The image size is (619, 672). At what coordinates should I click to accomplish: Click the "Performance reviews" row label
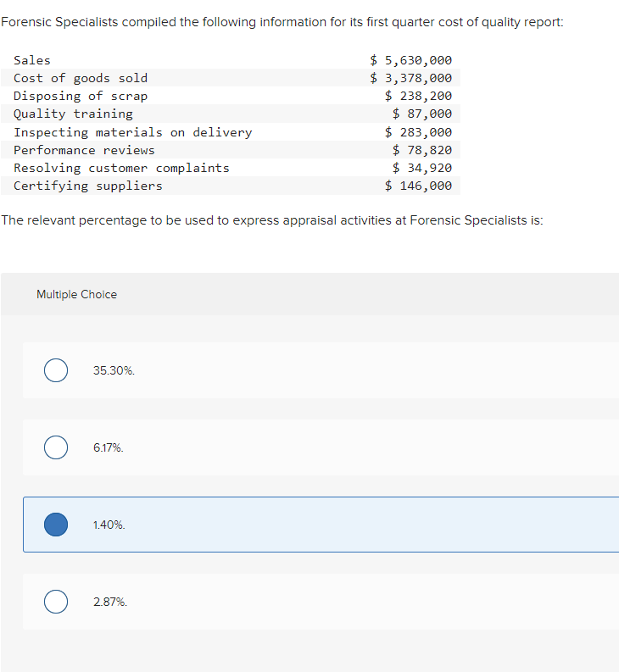(x=84, y=150)
